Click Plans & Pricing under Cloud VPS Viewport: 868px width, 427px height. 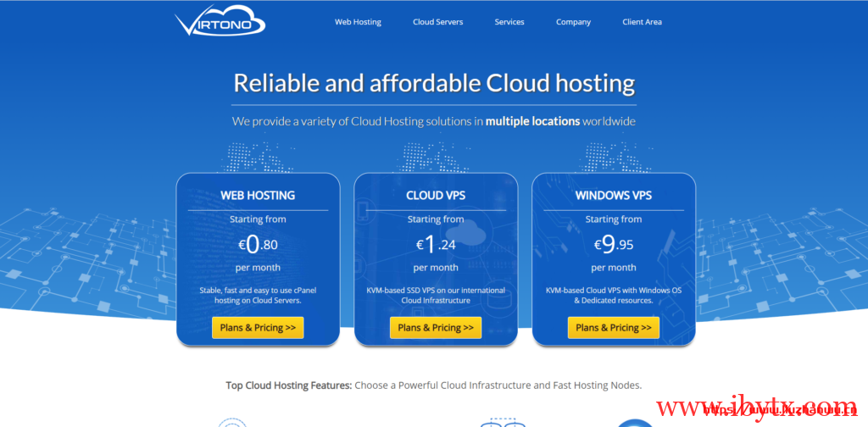click(436, 328)
